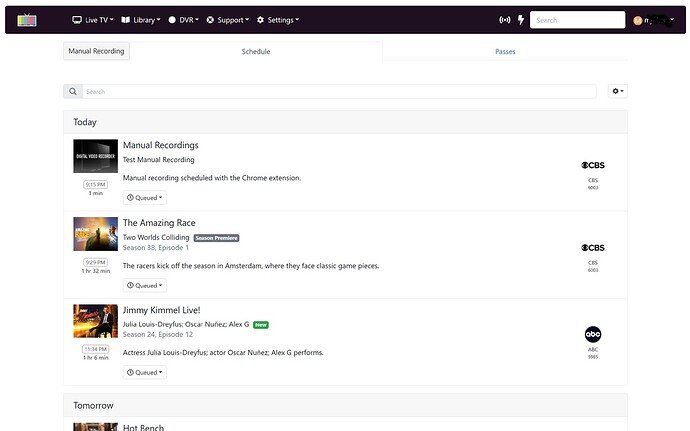Viewport: 690px width, 431px height.
Task: Click the user avatar in top right
Action: click(x=637, y=20)
